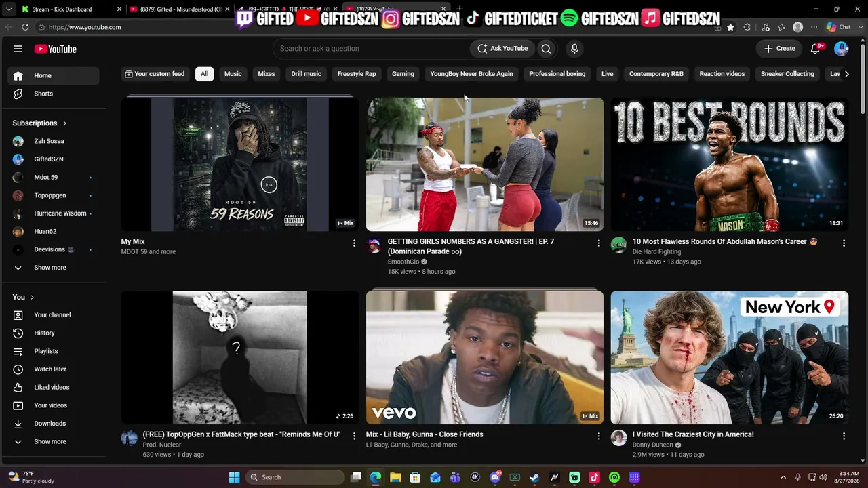Open the notifications bell
Image resolution: width=868 pixels, height=488 pixels.
coord(816,49)
